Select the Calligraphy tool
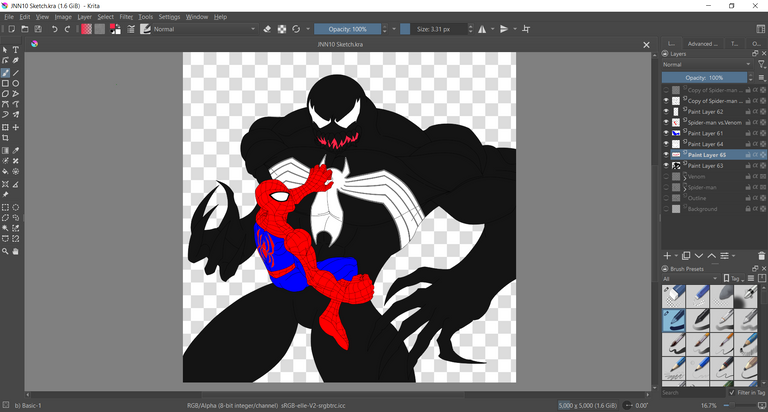768x412 pixels. 16,61
